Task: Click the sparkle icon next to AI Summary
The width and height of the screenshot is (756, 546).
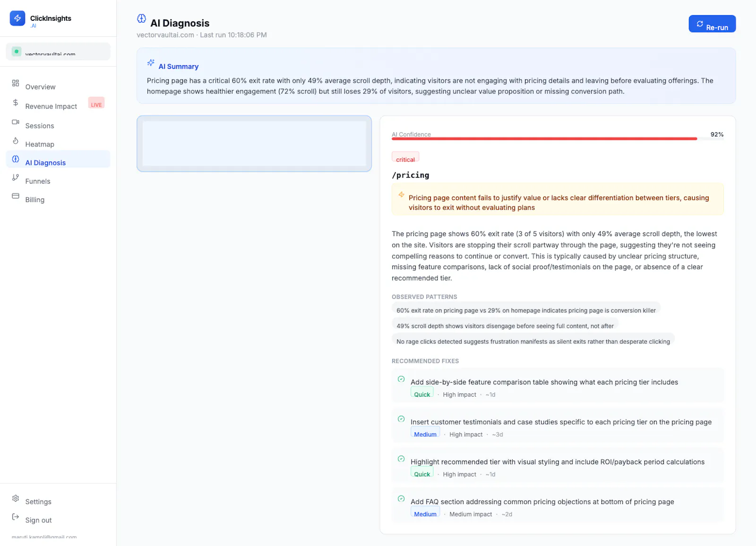Action: 151,62
